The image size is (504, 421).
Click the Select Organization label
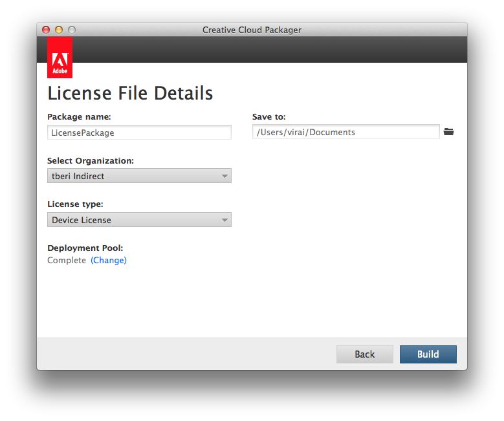click(91, 160)
